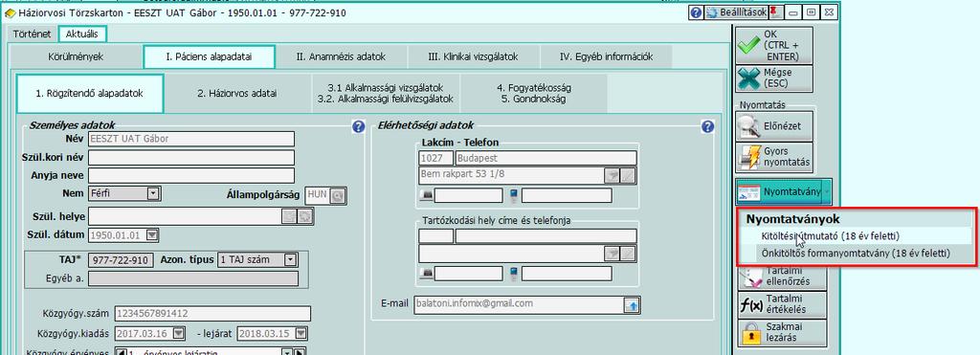Image resolution: width=980 pixels, height=355 pixels.
Task: Click mobile phone icon under Tartózkodási hely
Action: click(514, 273)
